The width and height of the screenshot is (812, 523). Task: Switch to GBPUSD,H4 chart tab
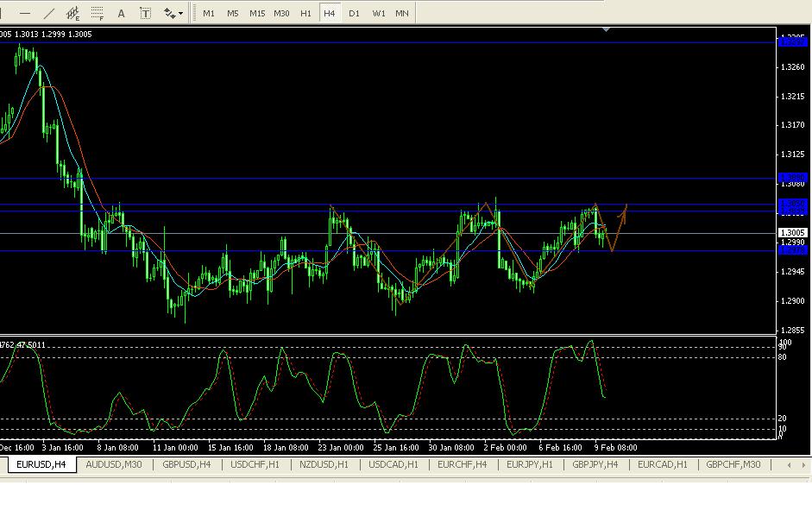pyautogui.click(x=186, y=464)
